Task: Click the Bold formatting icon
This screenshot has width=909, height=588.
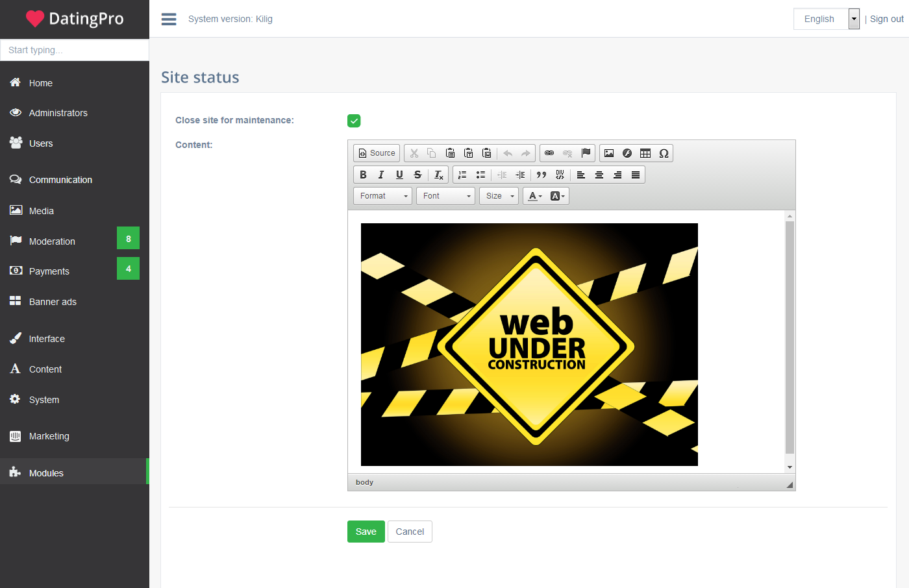Action: click(x=363, y=175)
